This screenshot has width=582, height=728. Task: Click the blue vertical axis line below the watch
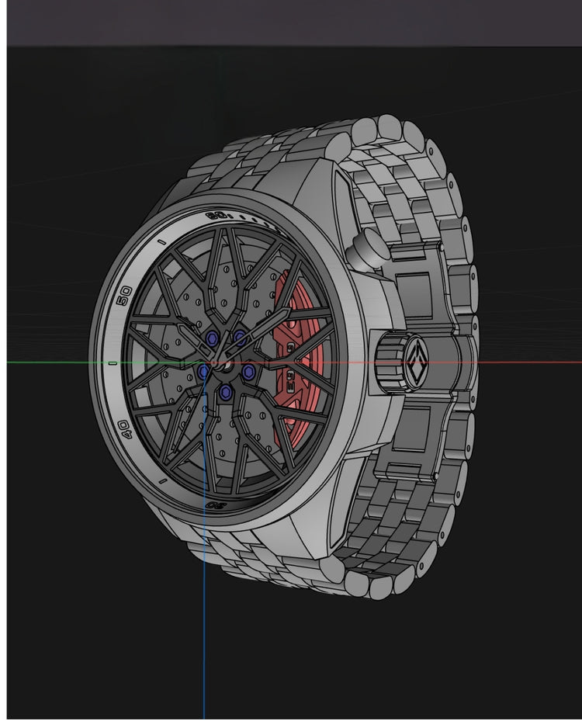pos(204,636)
